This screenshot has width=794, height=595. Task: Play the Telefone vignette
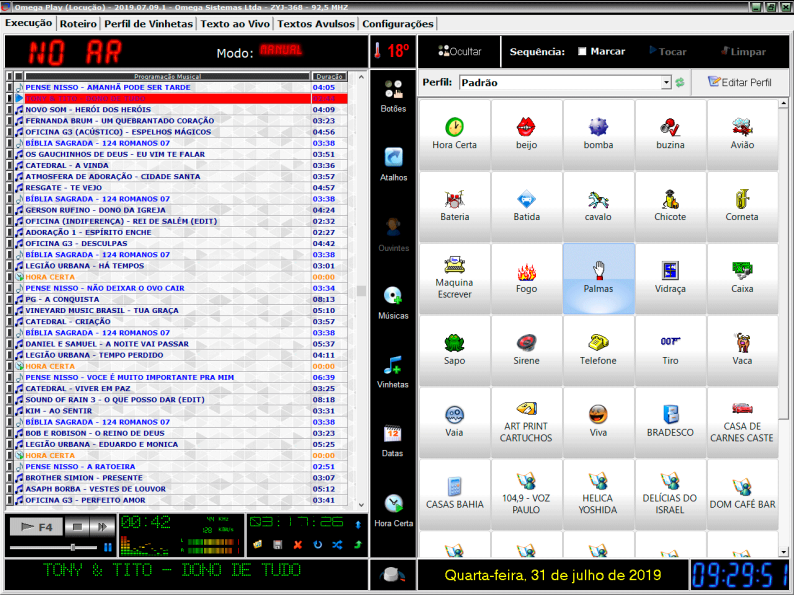[x=599, y=349]
